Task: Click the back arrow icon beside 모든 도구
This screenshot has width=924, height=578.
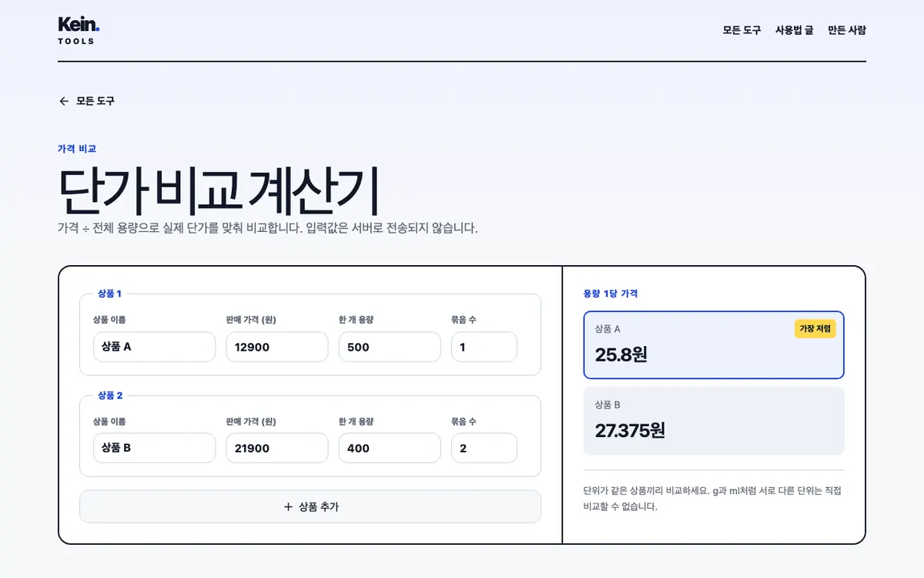Action: [64, 101]
